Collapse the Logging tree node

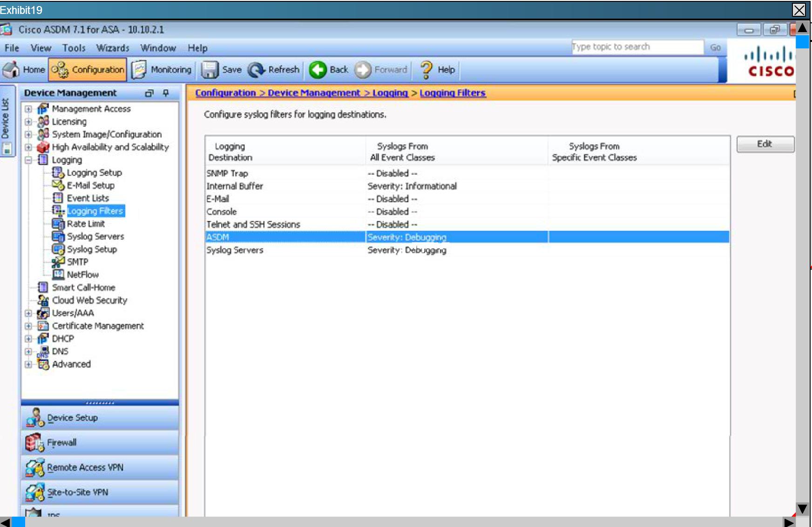[28, 160]
